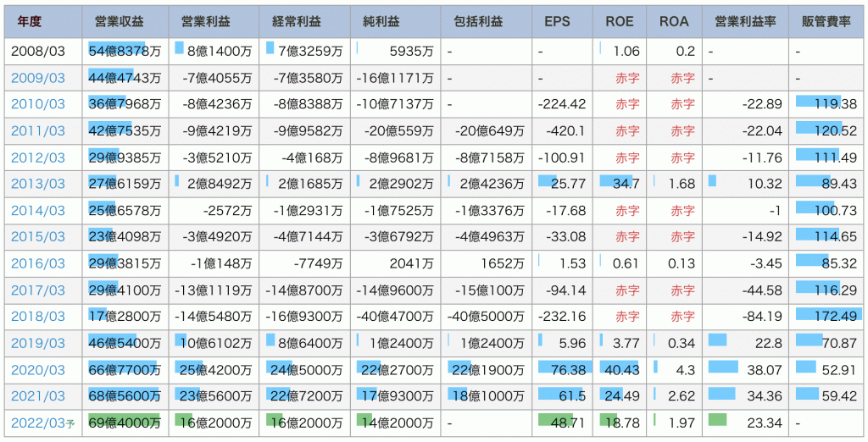Click the 2020/03 fiscal year link
Viewport: 868px width, 442px height.
click(38, 369)
